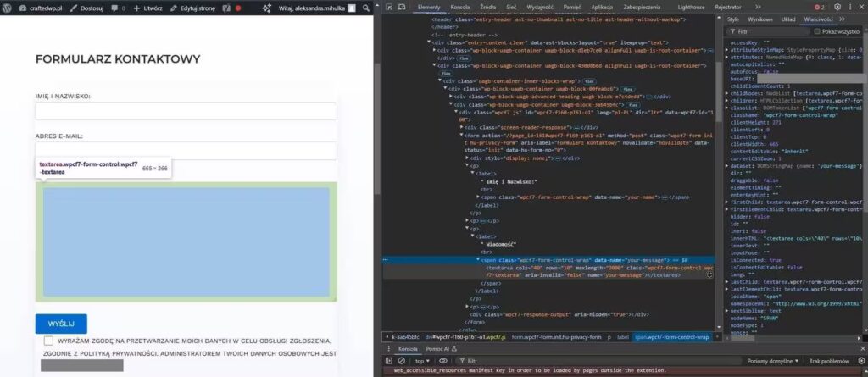The width and height of the screenshot is (868, 377).
Task: Select the label breadcrumb item
Action: point(623,337)
